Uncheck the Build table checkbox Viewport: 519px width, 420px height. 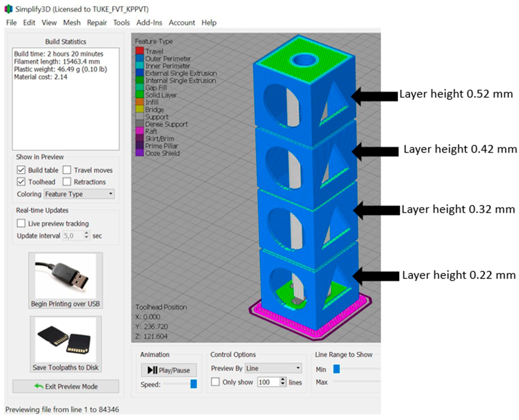pyautogui.click(x=21, y=170)
